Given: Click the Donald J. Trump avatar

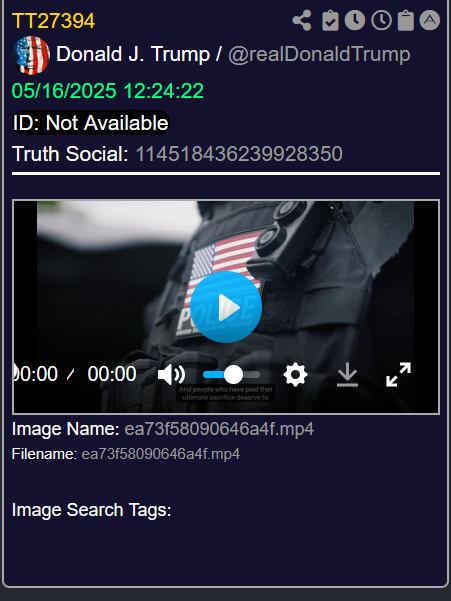Looking at the screenshot, I should pyautogui.click(x=31, y=55).
